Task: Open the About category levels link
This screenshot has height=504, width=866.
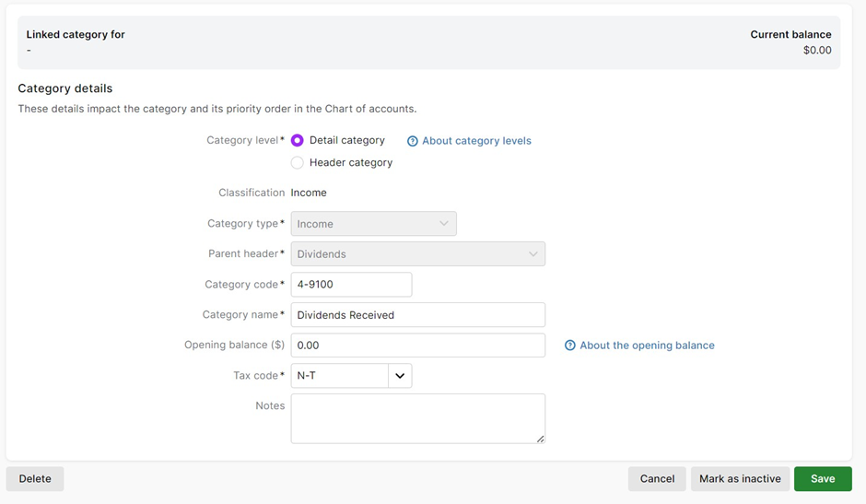Action: point(476,141)
